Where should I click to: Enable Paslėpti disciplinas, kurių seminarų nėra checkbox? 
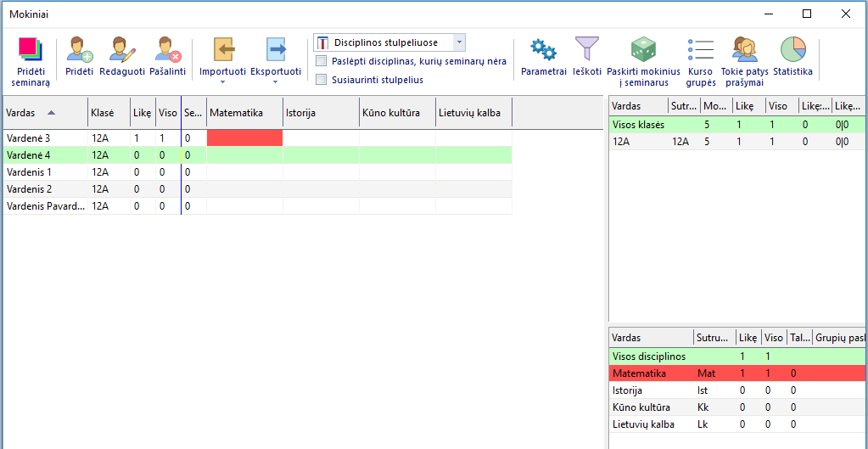[x=322, y=61]
